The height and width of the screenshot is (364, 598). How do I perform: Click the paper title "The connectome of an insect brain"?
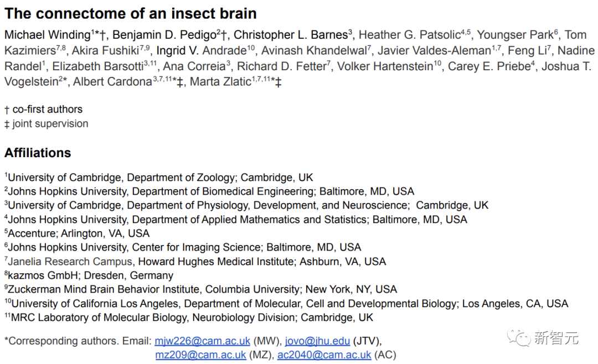click(x=131, y=13)
